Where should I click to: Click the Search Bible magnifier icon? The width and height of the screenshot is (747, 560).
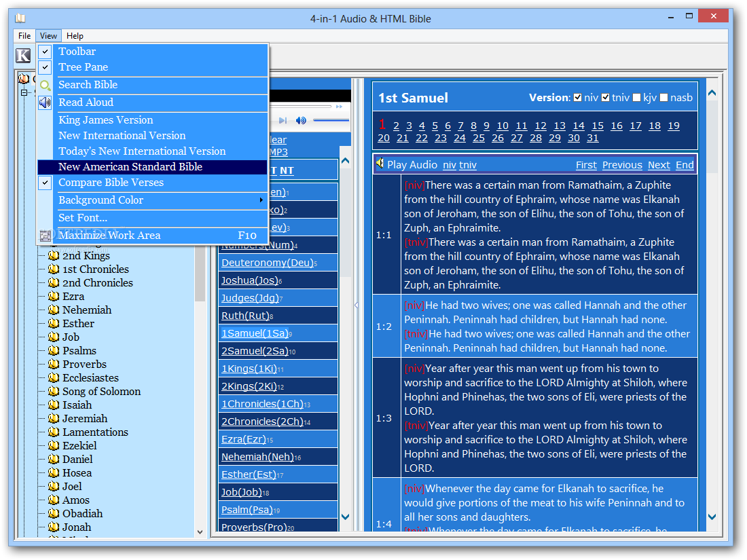pyautogui.click(x=45, y=86)
